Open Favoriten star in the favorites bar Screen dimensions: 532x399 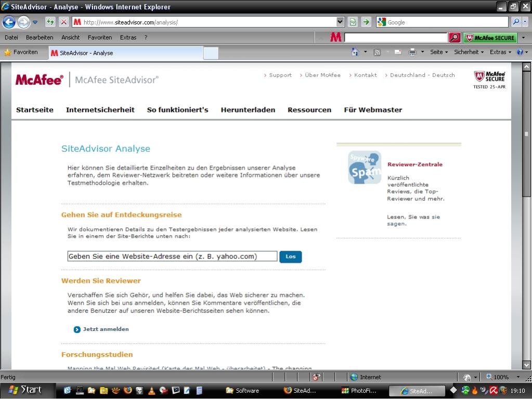[21, 52]
